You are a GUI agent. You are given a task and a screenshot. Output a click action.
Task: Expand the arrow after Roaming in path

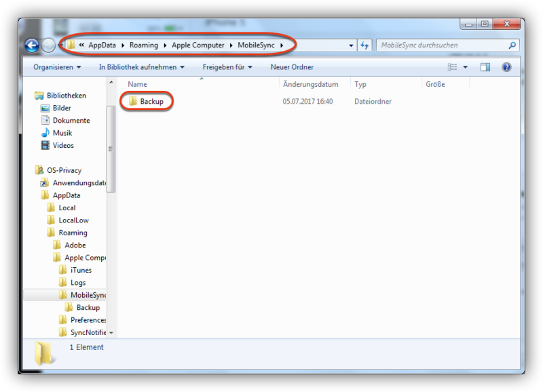(165, 45)
